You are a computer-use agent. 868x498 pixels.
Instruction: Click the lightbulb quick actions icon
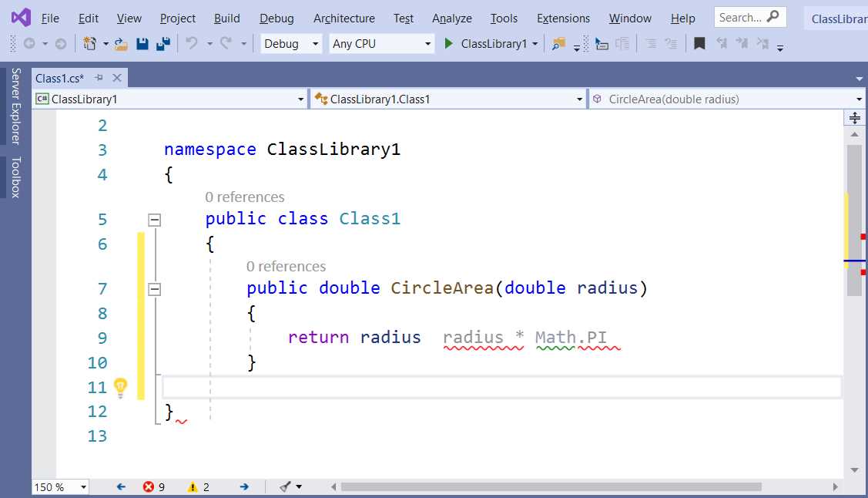(120, 387)
